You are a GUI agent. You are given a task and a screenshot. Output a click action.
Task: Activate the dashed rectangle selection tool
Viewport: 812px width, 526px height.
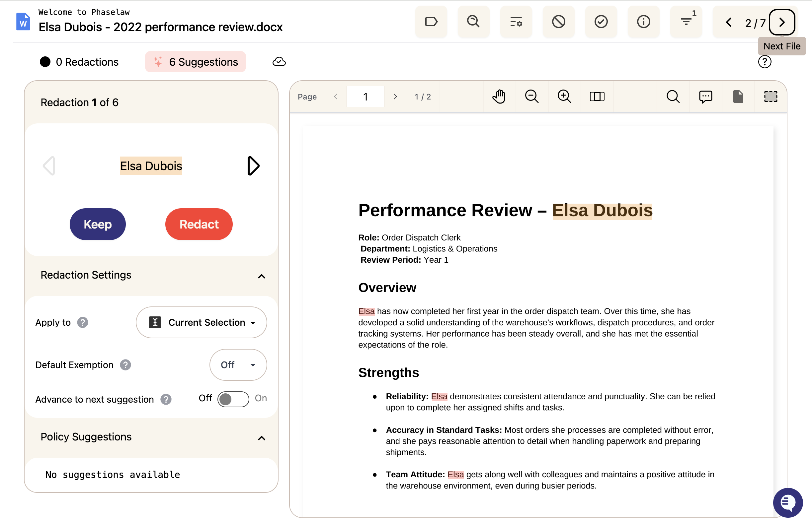tap(771, 97)
